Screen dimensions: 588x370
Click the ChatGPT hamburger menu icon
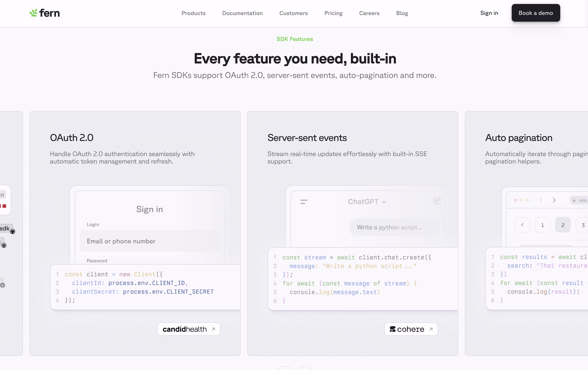click(x=304, y=202)
